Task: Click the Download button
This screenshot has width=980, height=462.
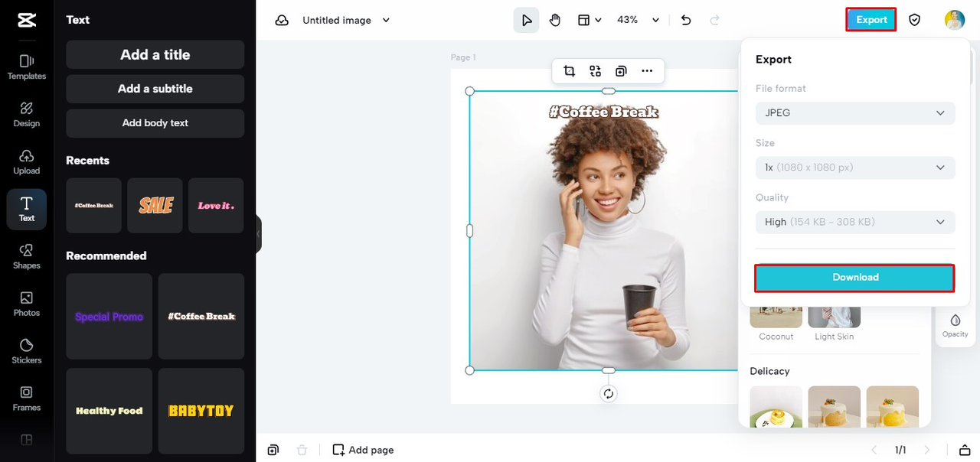Action: click(855, 278)
